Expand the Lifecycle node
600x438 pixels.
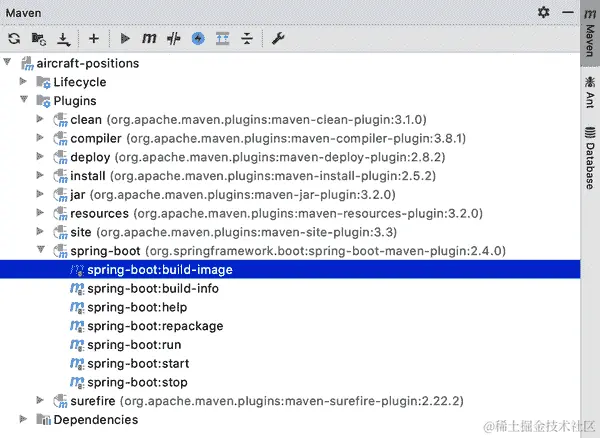(23, 81)
